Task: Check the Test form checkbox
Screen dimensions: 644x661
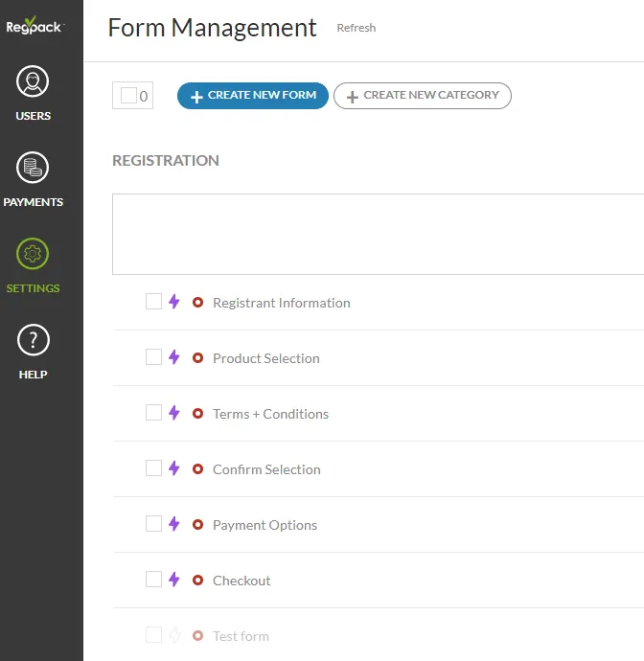Action: [x=153, y=635]
